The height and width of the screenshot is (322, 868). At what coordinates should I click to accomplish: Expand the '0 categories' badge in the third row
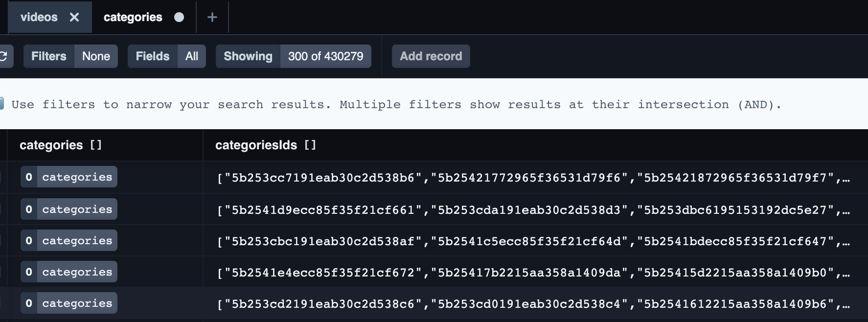click(69, 240)
